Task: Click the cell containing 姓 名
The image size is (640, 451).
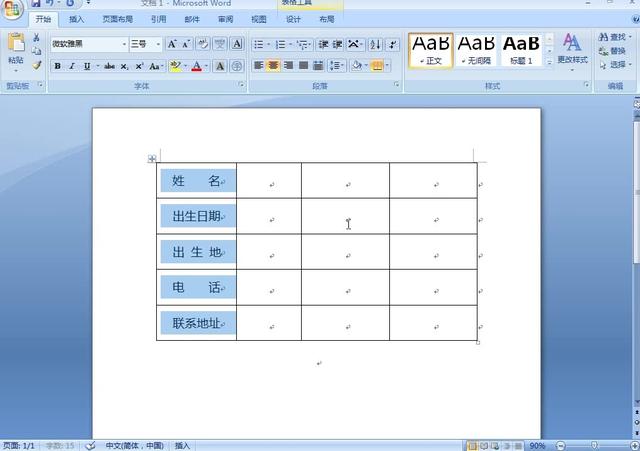Action: point(196,180)
